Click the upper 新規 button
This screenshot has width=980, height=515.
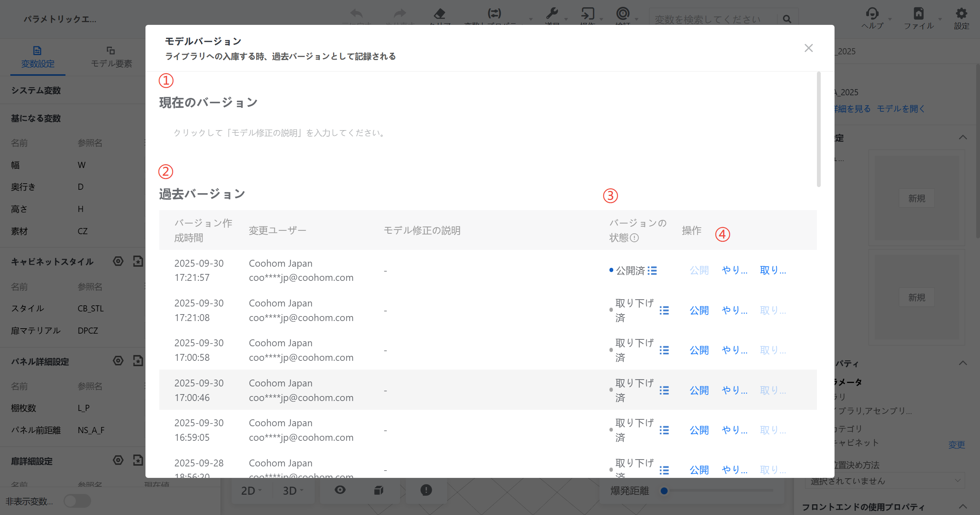pos(916,198)
